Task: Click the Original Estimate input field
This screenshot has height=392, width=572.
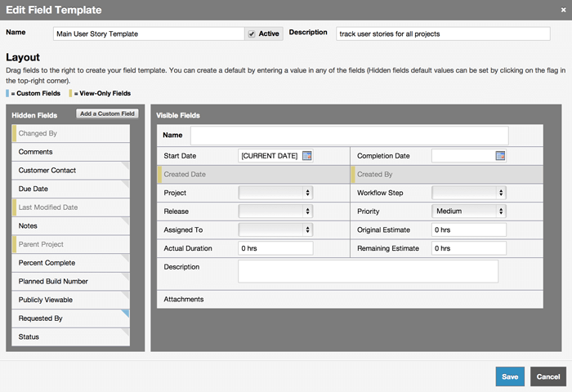Action: 469,229
